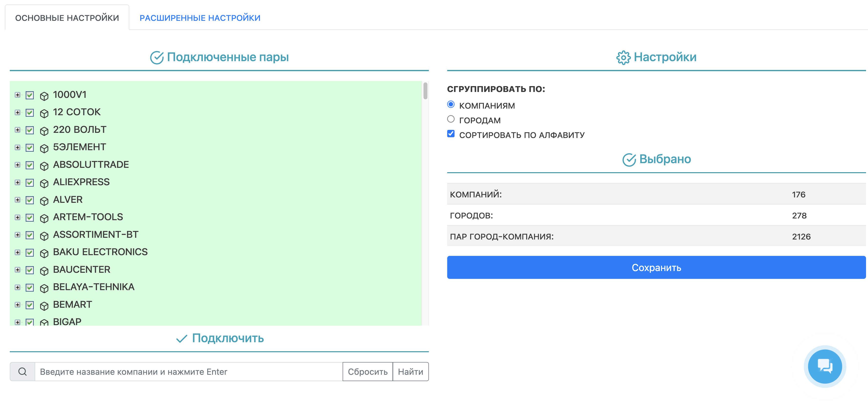Click the checkmark icon beside Подключить
868x409 pixels.
(182, 339)
